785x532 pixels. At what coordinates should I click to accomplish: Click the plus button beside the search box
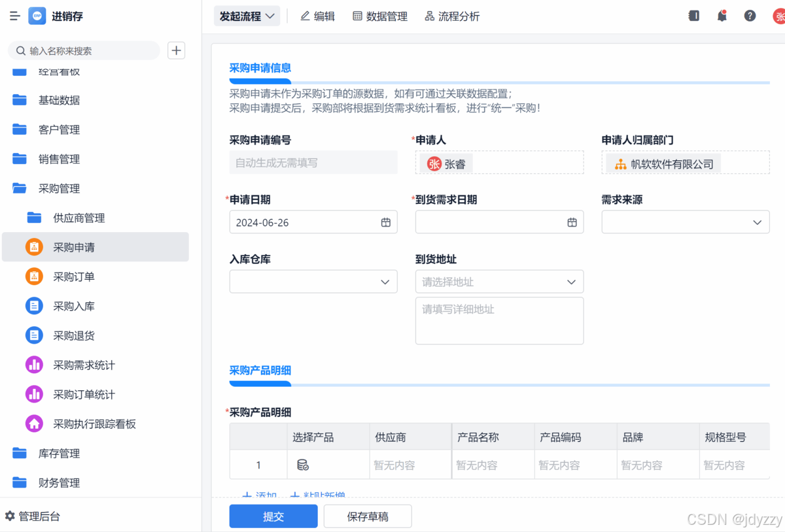pos(177,50)
